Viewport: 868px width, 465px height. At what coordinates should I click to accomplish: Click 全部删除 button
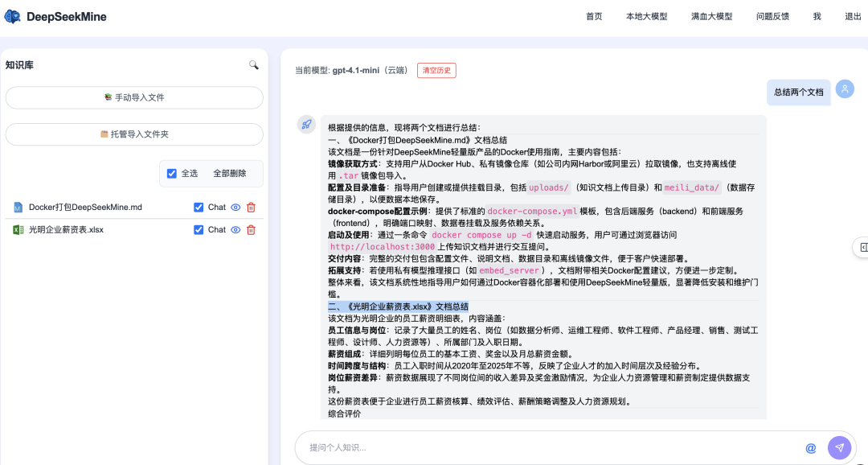tap(230, 174)
